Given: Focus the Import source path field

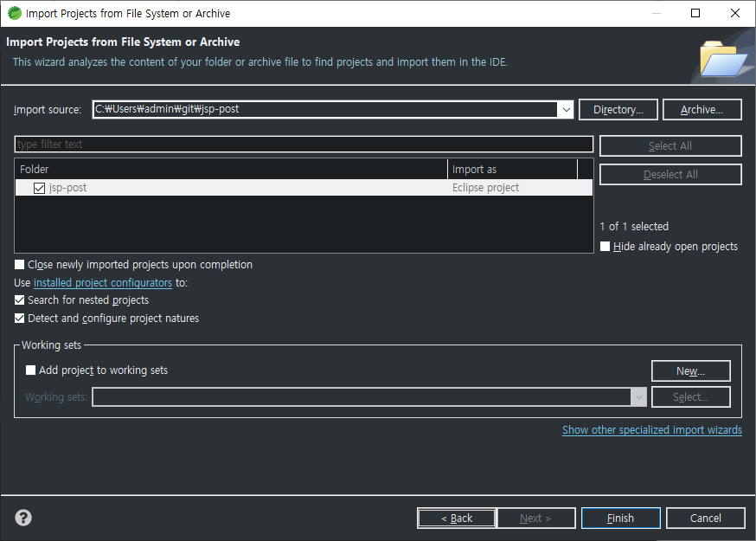Looking at the screenshot, I should click(325, 110).
